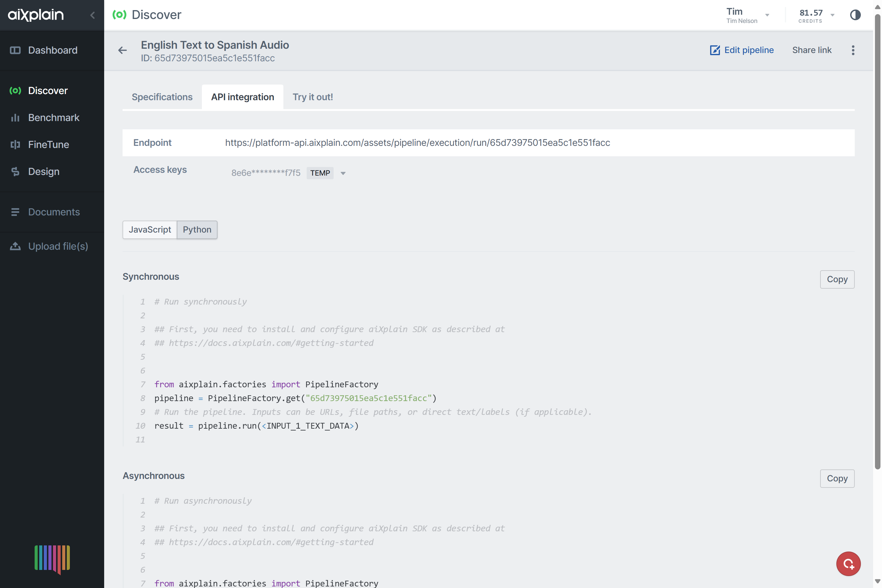Open the Documents sidebar item
Image resolution: width=882 pixels, height=588 pixels.
[52, 212]
